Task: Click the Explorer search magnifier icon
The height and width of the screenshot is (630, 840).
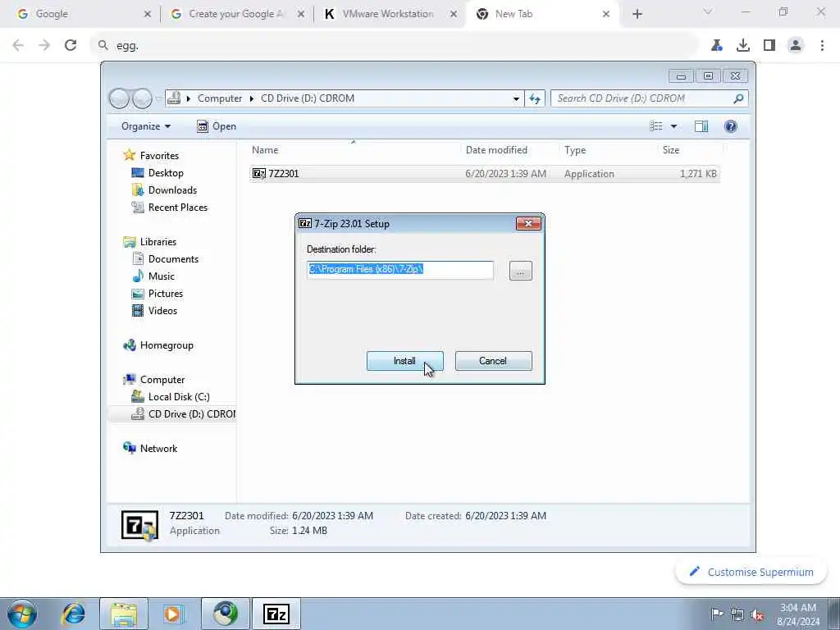Action: tap(739, 98)
